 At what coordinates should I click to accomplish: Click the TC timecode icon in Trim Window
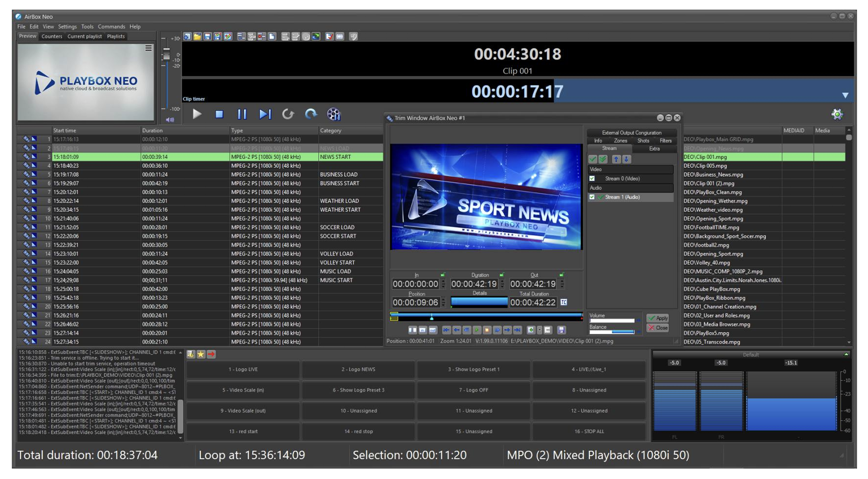pyautogui.click(x=564, y=302)
